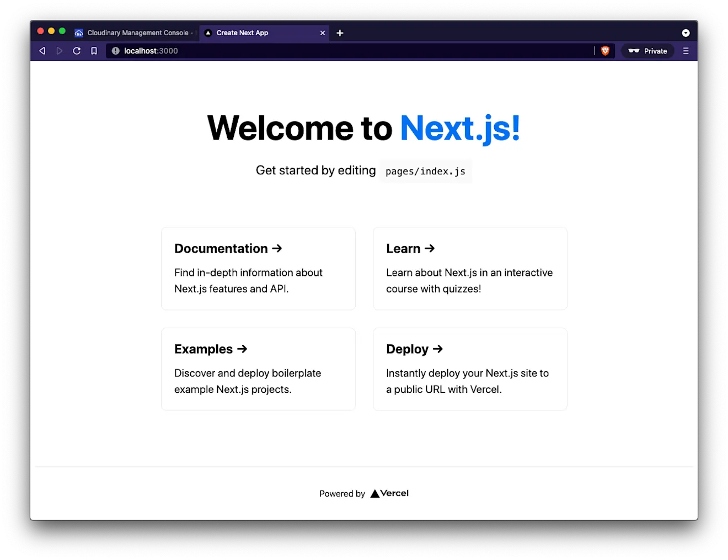Open the Deploy card

coord(470,369)
